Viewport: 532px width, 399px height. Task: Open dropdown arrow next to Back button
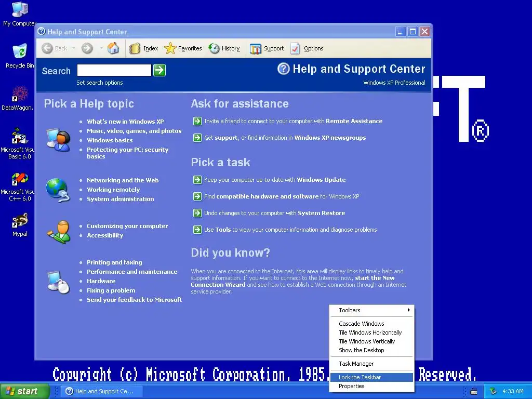click(73, 48)
